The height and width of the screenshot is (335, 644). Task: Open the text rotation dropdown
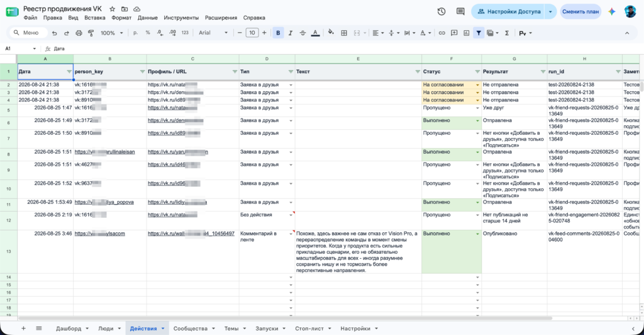point(425,33)
